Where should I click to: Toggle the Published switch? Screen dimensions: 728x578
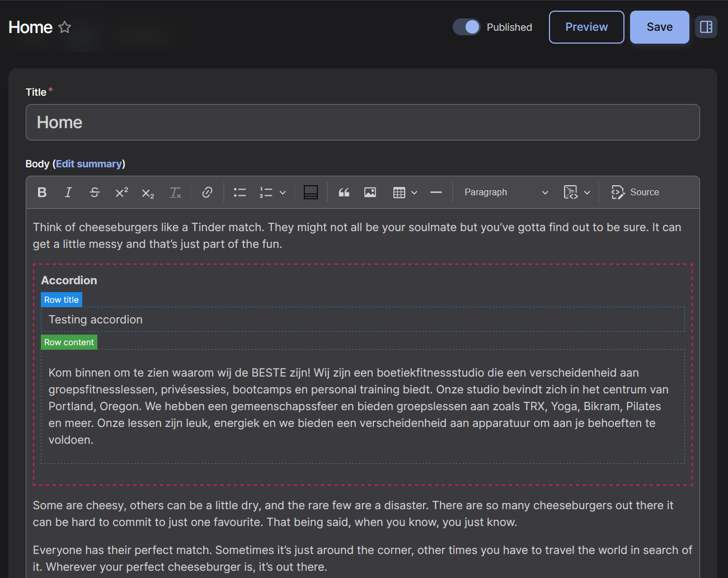466,27
